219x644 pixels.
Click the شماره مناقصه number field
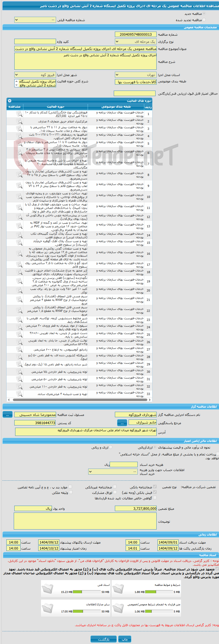[136, 35]
